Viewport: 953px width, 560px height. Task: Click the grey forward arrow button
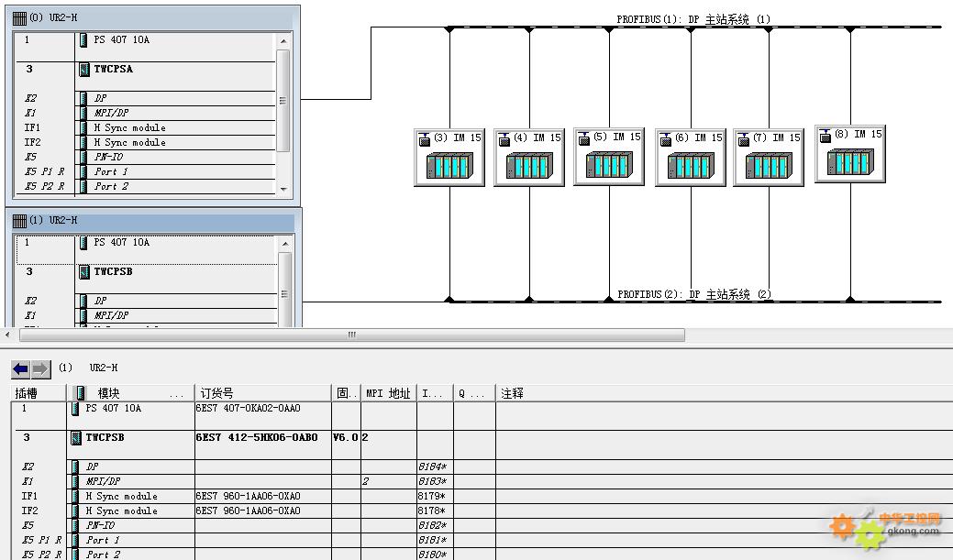coord(40,368)
